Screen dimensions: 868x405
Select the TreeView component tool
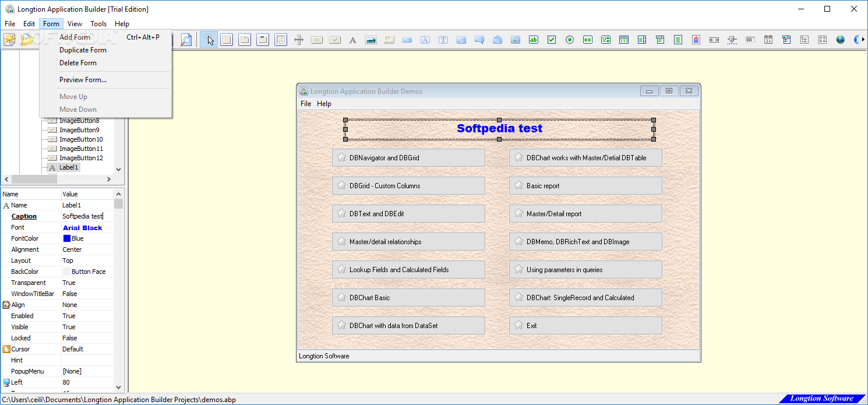tap(805, 40)
